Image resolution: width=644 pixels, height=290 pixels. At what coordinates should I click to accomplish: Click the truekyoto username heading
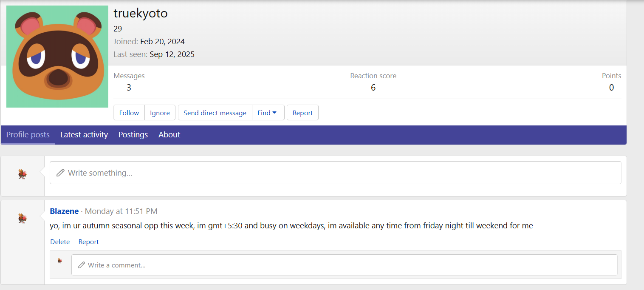click(x=141, y=14)
